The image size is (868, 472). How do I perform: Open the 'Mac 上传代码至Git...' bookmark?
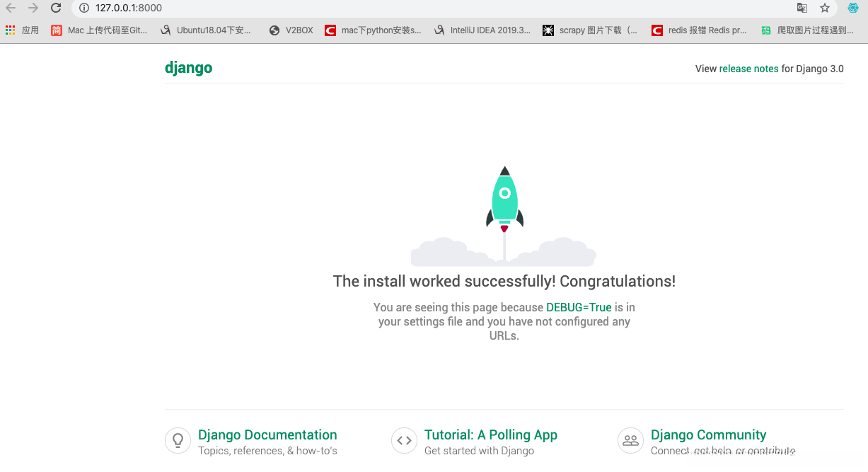(x=99, y=30)
